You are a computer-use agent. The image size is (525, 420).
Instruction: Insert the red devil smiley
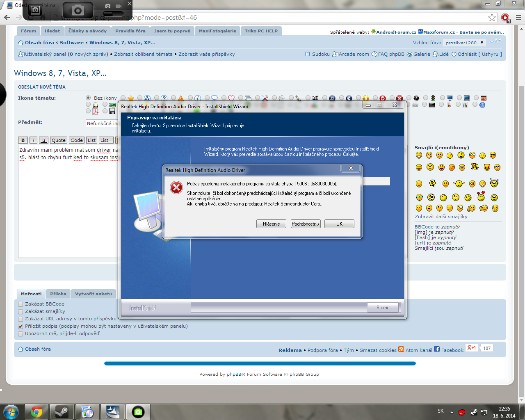[x=487, y=167]
